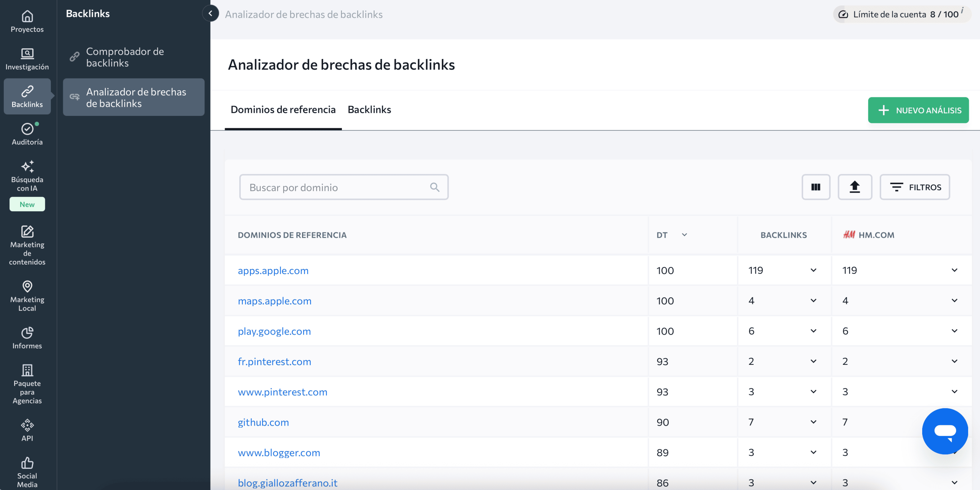Open the Marketing Local section
This screenshot has width=980, height=490.
[x=27, y=297]
